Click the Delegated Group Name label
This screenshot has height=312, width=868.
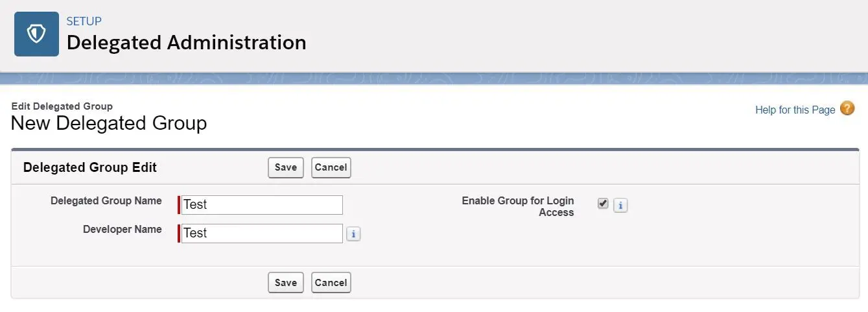[106, 201]
